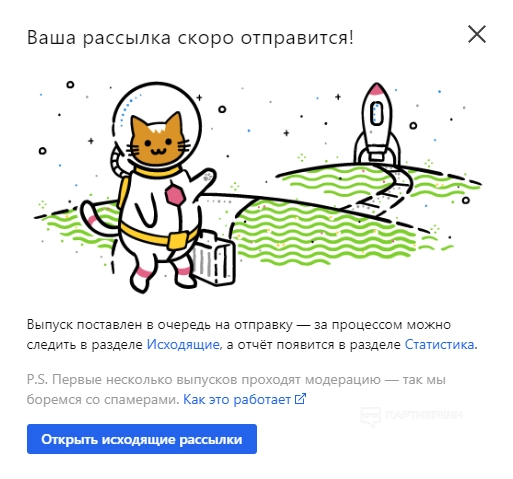Open the Исходящие section link
The image size is (513, 479).
tap(183, 344)
